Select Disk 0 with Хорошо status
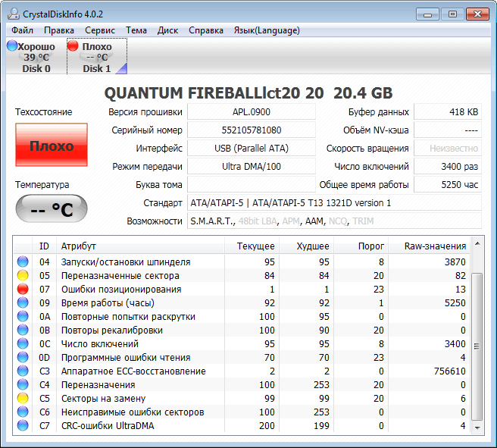 [x=36, y=57]
